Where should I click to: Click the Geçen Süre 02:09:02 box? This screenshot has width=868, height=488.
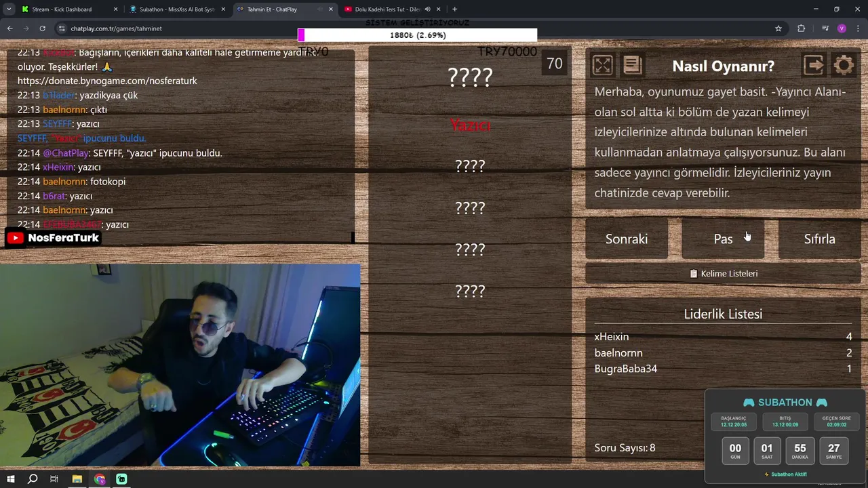coord(836,422)
